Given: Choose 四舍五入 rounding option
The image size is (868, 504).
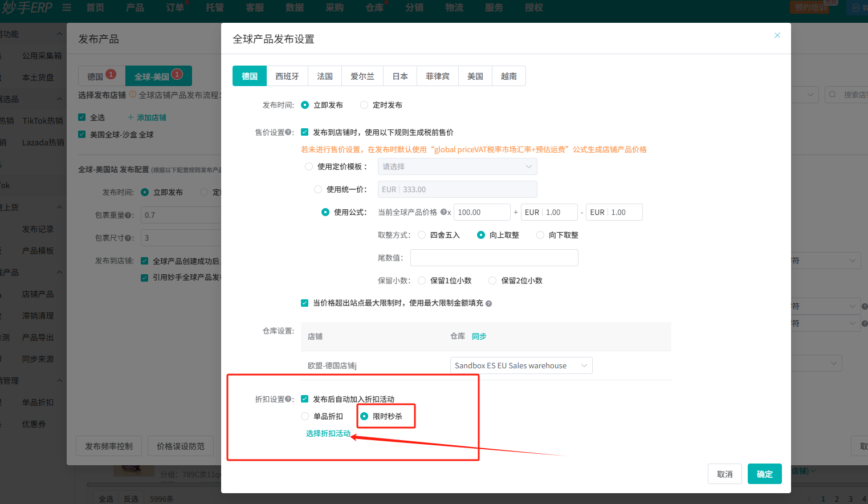Looking at the screenshot, I should (x=422, y=235).
